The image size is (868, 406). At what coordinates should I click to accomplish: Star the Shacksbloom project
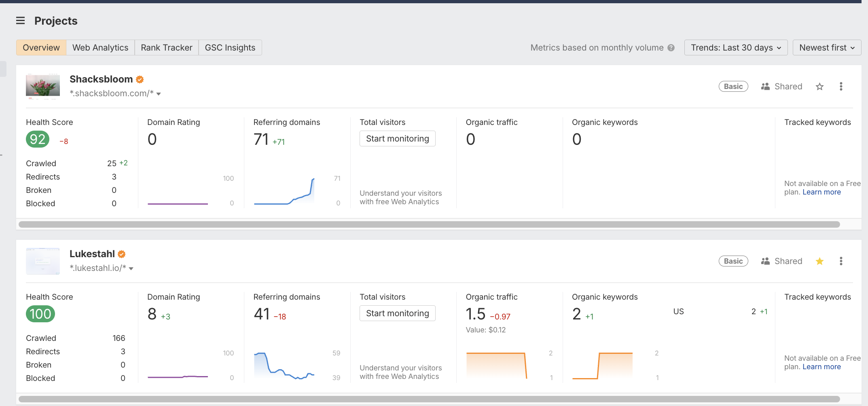pos(819,87)
